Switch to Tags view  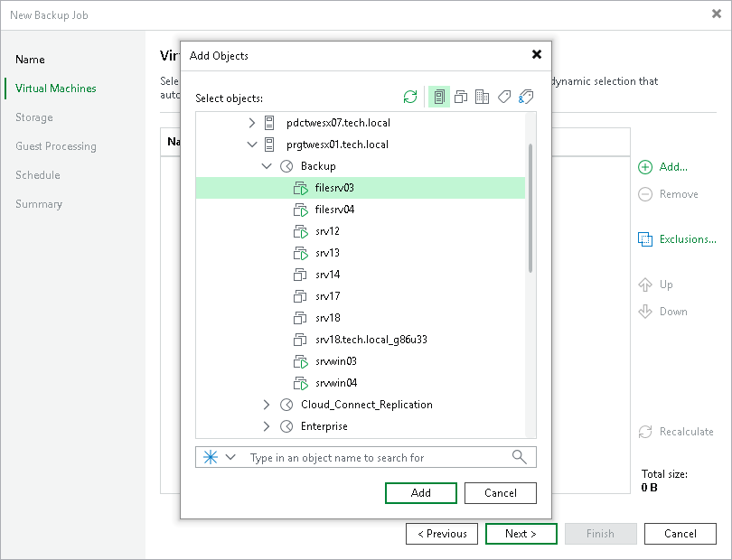click(503, 97)
